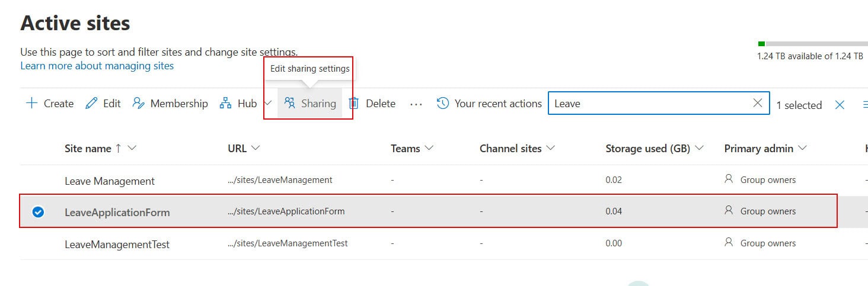Open the Storage used (GB) column dropdown
Image resolution: width=868 pixels, height=286 pixels.
tap(700, 148)
